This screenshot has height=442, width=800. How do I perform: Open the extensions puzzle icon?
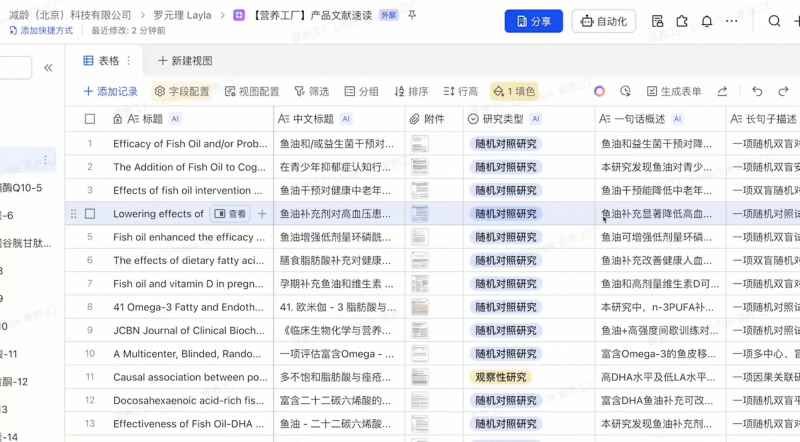[x=682, y=21]
